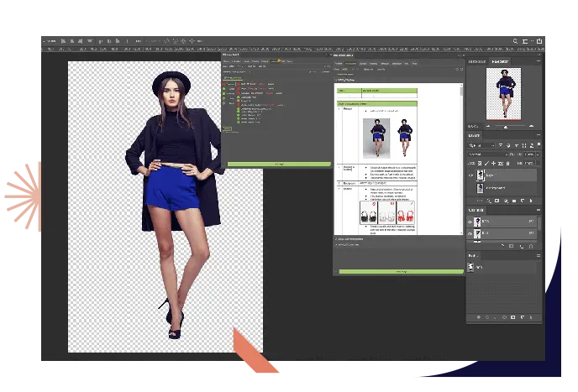Delete path with Paths panel trash icon
This screenshot has width=578, height=392.
click(x=531, y=317)
